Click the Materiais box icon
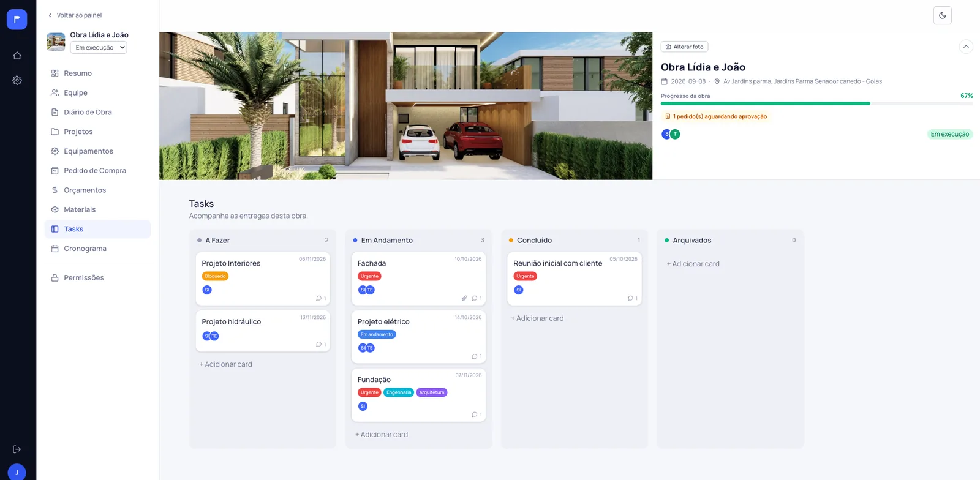This screenshot has width=980, height=480. pyautogui.click(x=55, y=210)
